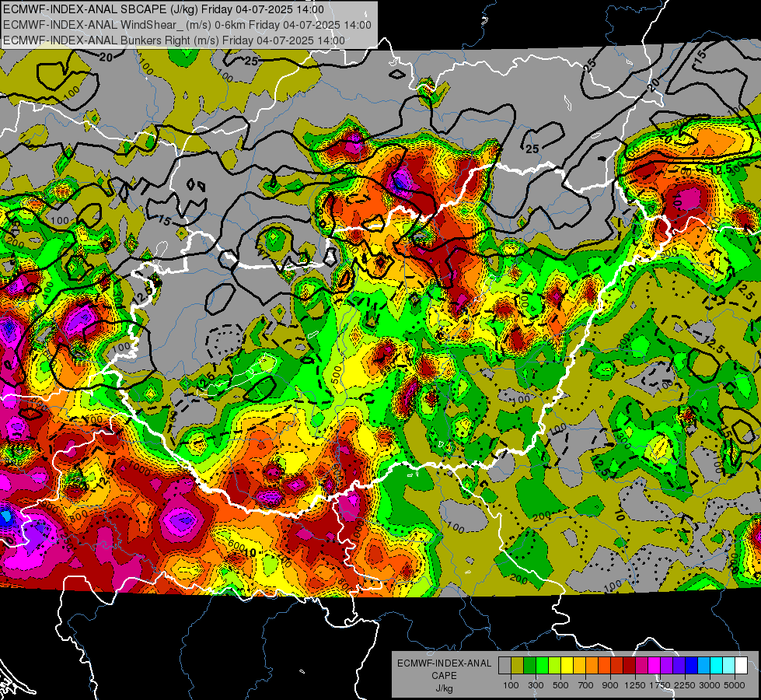Image resolution: width=761 pixels, height=700 pixels.
Task: Click the yellow-green legend swatch
Action: tap(554, 665)
